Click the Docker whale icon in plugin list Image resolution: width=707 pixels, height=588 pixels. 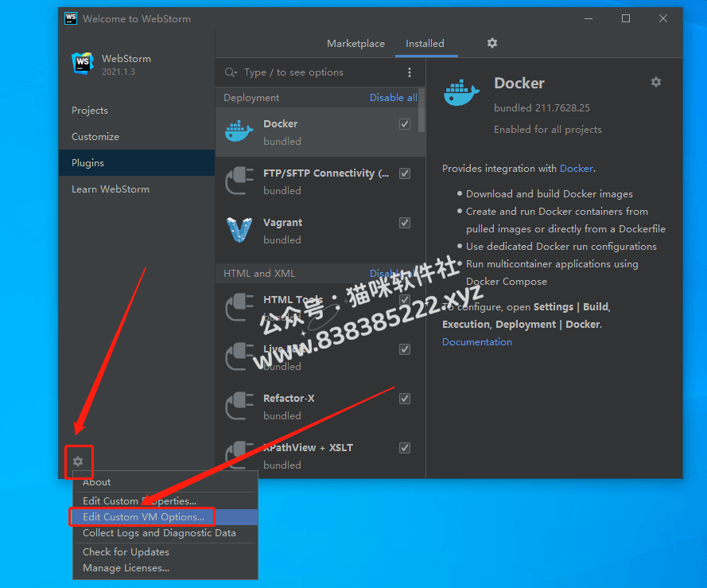click(x=239, y=131)
